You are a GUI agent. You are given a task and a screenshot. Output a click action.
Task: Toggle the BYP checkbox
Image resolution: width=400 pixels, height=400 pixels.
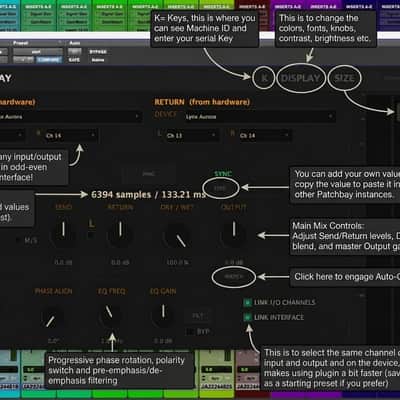(x=189, y=332)
